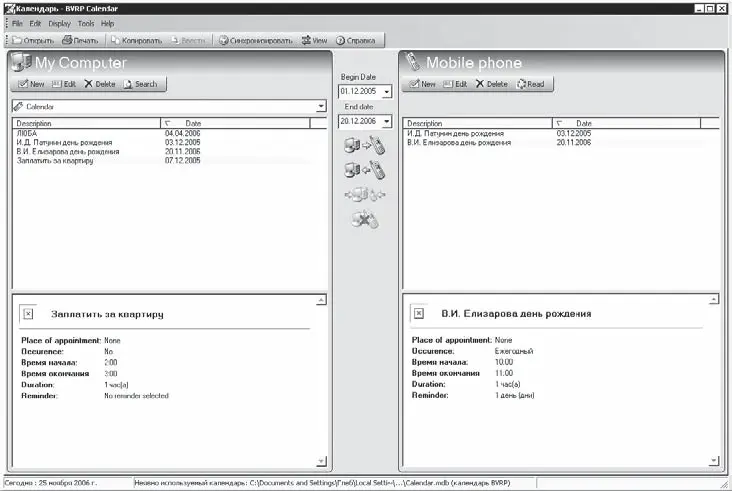Click Search in the My Computer panel
The width and height of the screenshot is (732, 491).
[x=140, y=84]
